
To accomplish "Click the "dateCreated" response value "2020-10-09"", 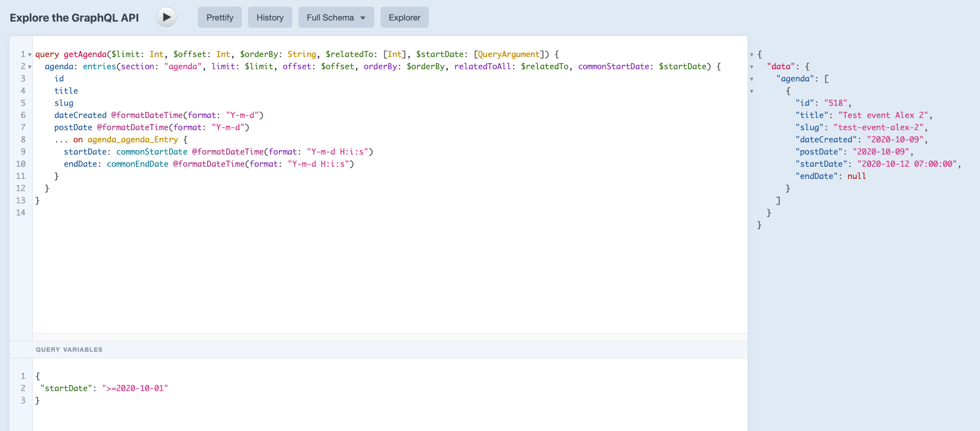I will pyautogui.click(x=895, y=140).
